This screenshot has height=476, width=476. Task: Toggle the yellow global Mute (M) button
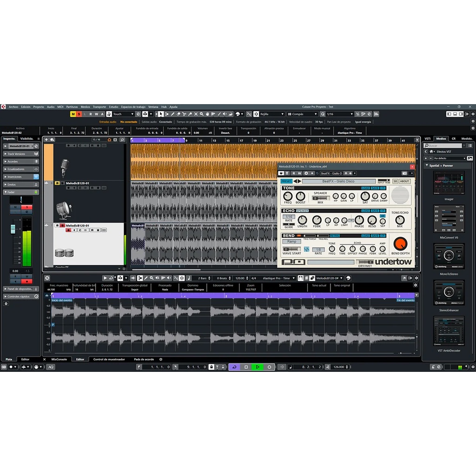[73, 114]
